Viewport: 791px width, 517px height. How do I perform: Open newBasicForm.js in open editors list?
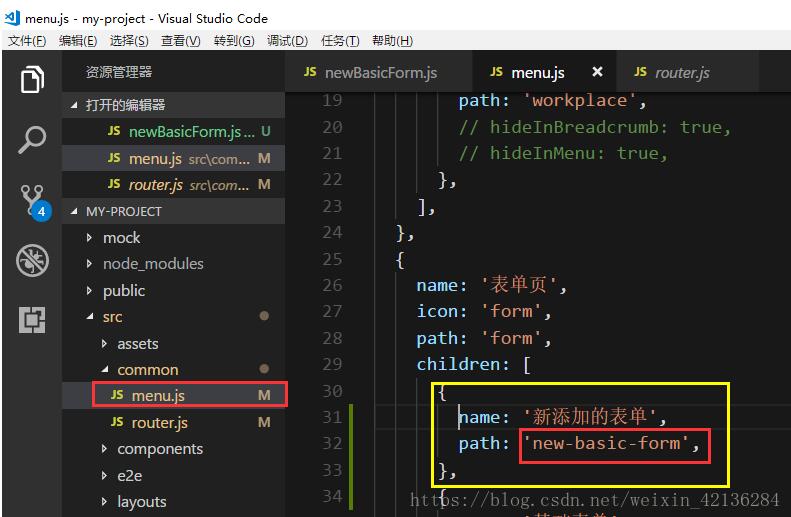pos(174,132)
